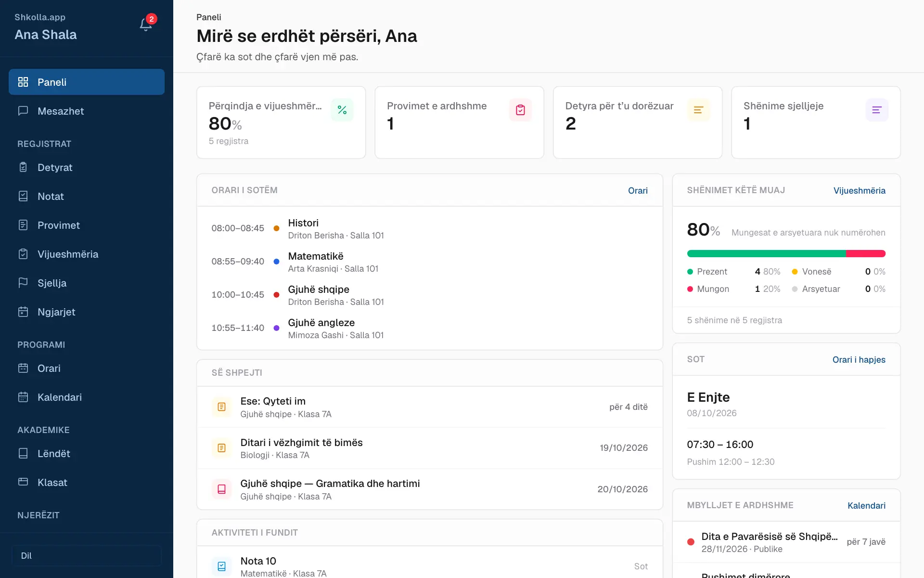Click the Orari calendar icon in sidebar
924x578 pixels.
pos(23,368)
